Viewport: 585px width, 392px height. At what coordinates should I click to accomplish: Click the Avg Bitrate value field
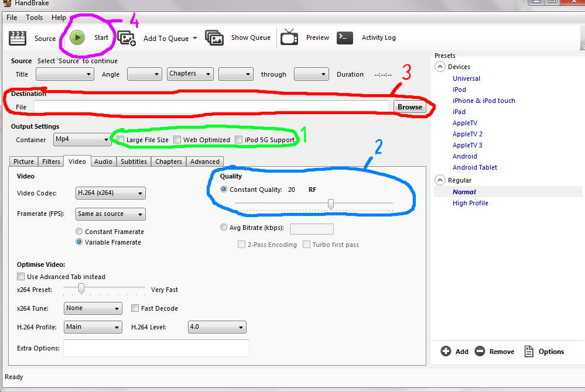(x=312, y=229)
